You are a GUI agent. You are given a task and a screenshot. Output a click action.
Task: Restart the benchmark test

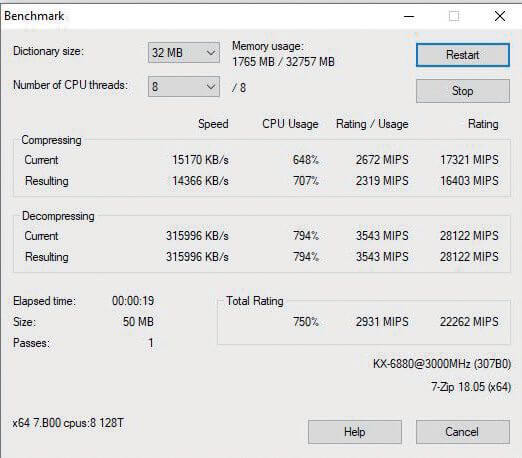coord(463,55)
